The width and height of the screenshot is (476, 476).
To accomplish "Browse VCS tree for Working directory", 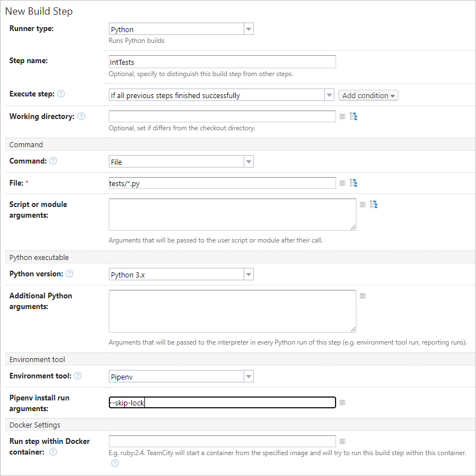I will (354, 116).
